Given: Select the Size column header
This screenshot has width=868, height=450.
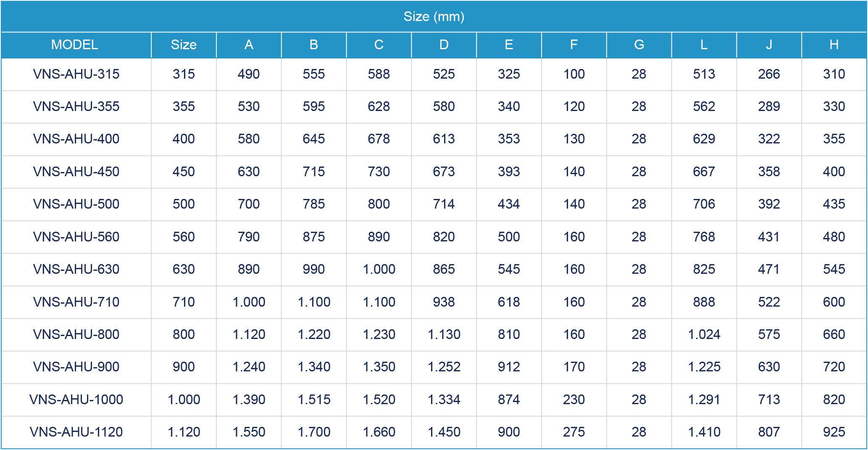Looking at the screenshot, I should (x=184, y=45).
